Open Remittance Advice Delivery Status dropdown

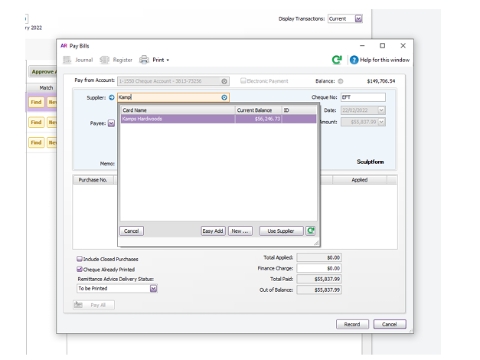click(153, 288)
